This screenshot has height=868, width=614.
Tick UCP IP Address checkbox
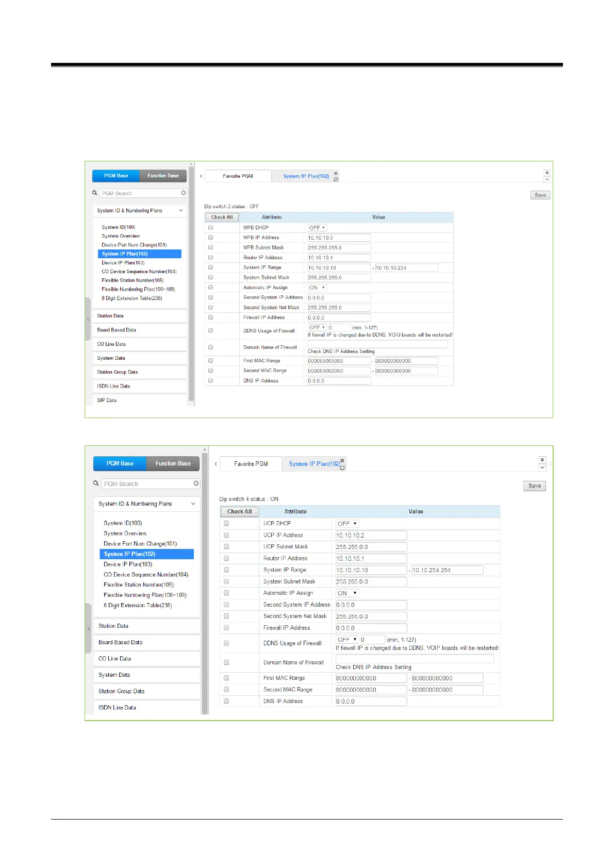click(x=226, y=535)
